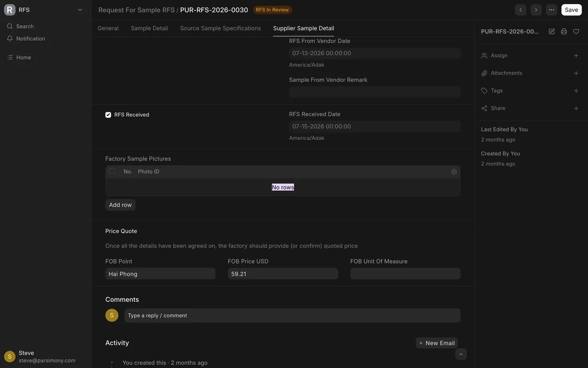Click the S avatar beside the comment box
Image resolution: width=588 pixels, height=368 pixels.
point(112,316)
